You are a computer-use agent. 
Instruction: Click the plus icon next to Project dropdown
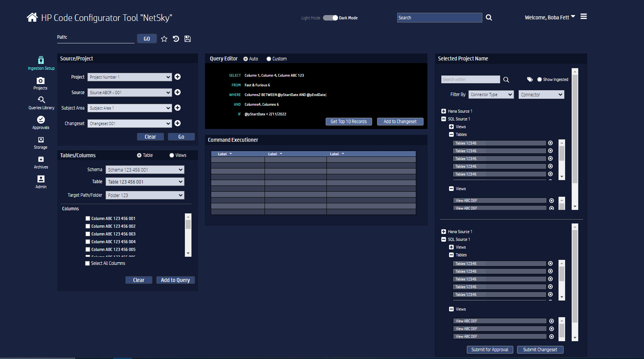[x=178, y=77]
